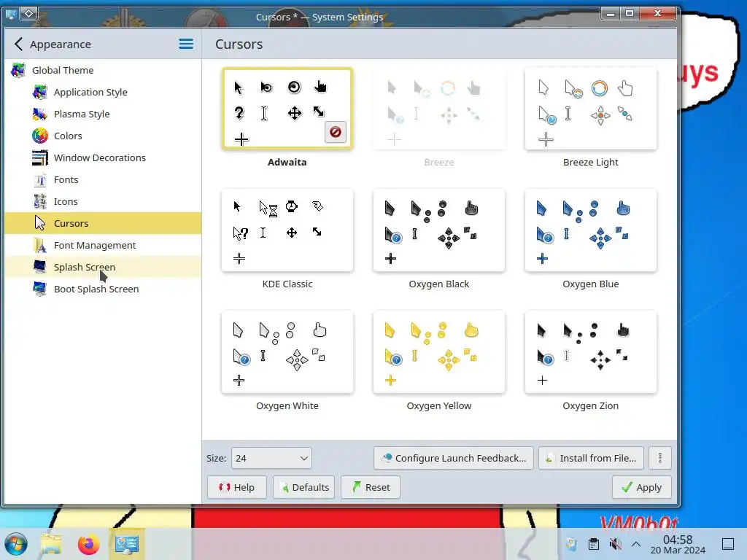Open Fonts settings page
747x560 pixels.
(102, 179)
